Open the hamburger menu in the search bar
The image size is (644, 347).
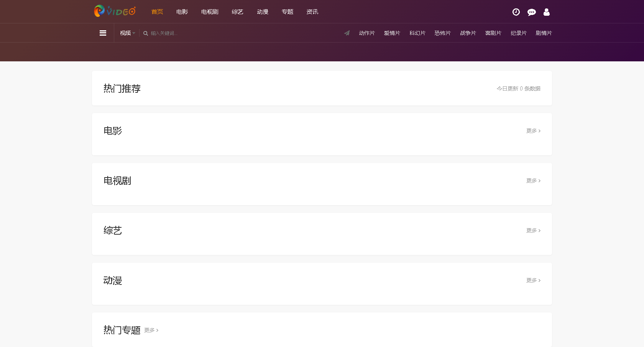tap(103, 33)
